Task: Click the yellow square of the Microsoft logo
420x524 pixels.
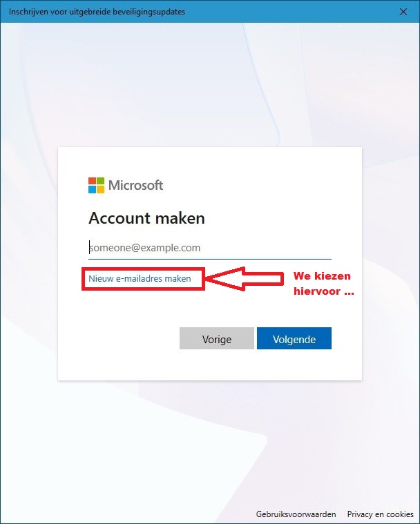Action: 100,189
